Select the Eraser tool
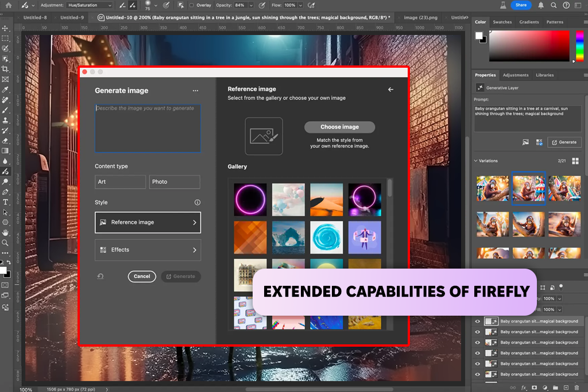Image resolution: width=588 pixels, height=392 pixels. coord(5,141)
